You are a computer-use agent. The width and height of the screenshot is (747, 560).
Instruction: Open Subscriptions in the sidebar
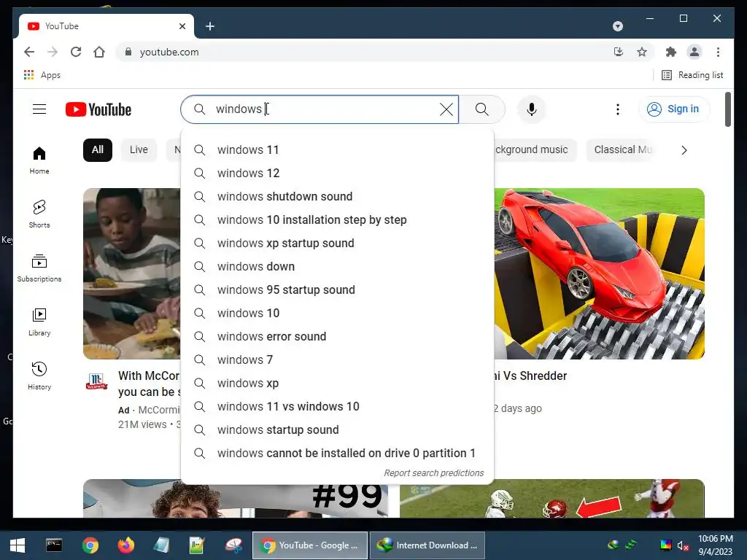[x=39, y=268]
